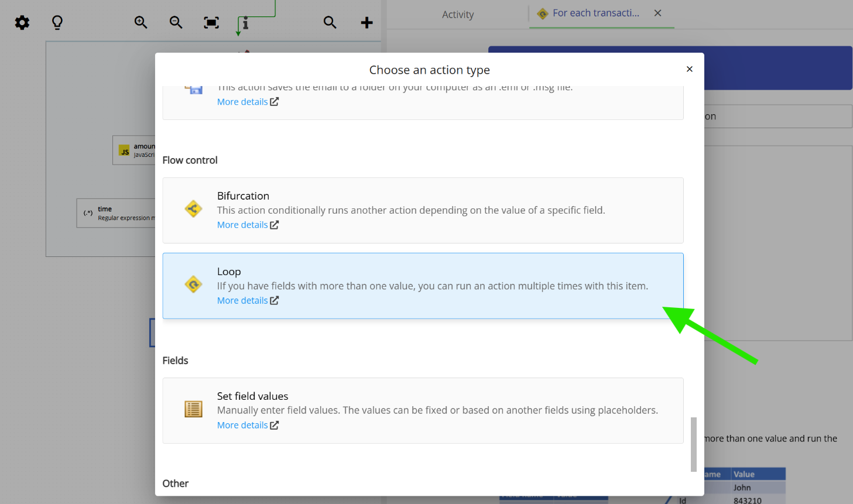Zoom out of the flow canvas

click(176, 22)
